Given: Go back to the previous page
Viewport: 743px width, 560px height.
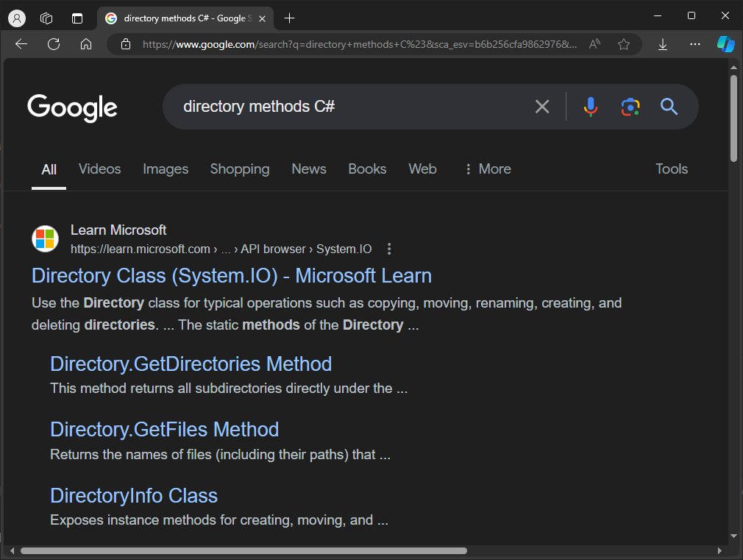Looking at the screenshot, I should [x=21, y=45].
